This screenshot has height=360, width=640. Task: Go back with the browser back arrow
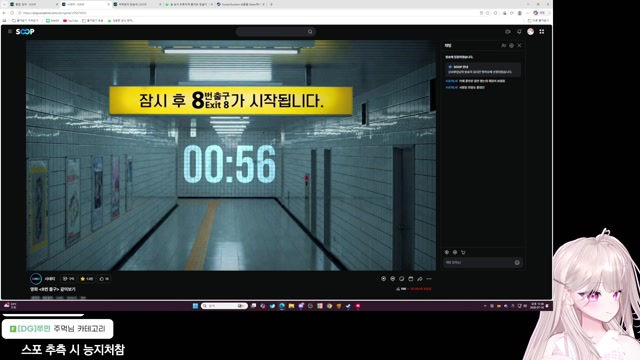point(4,13)
